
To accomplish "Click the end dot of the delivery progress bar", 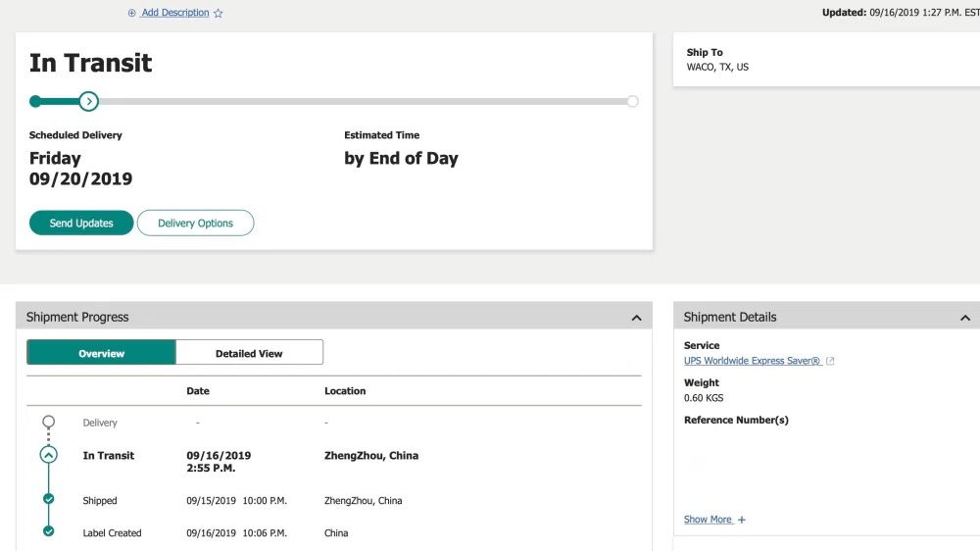I will pos(633,101).
